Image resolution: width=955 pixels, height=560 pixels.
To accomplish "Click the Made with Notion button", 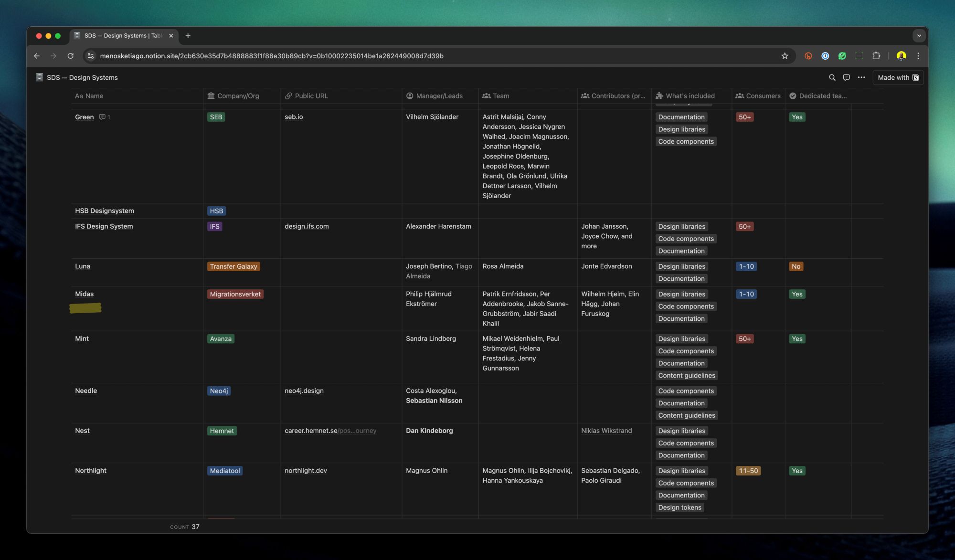I will click(898, 77).
